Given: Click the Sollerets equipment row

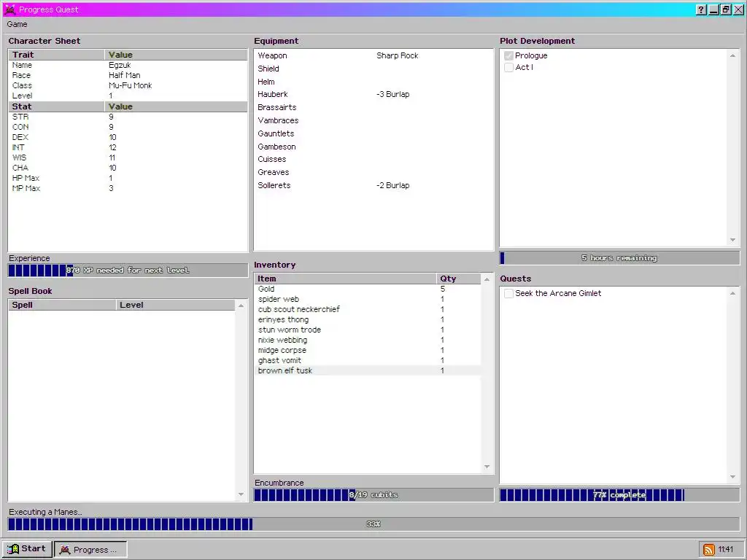Looking at the screenshot, I should click(x=373, y=186).
